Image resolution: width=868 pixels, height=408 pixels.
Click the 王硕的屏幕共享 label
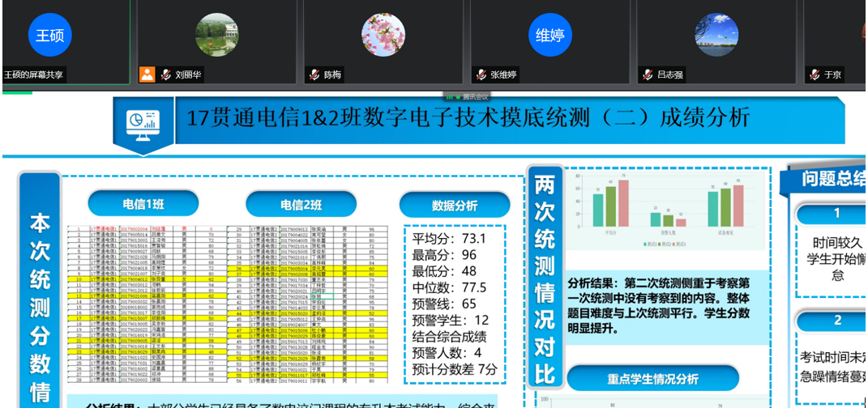click(34, 74)
